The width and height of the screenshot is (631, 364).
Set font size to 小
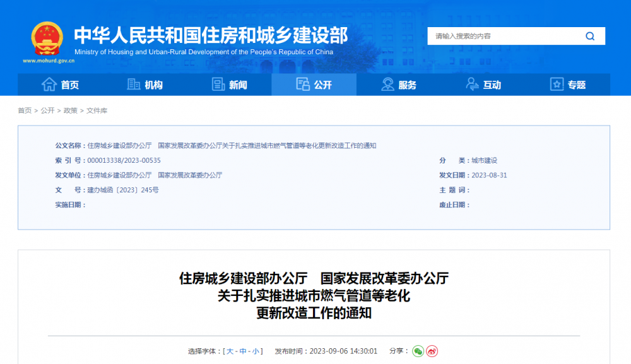click(x=256, y=351)
